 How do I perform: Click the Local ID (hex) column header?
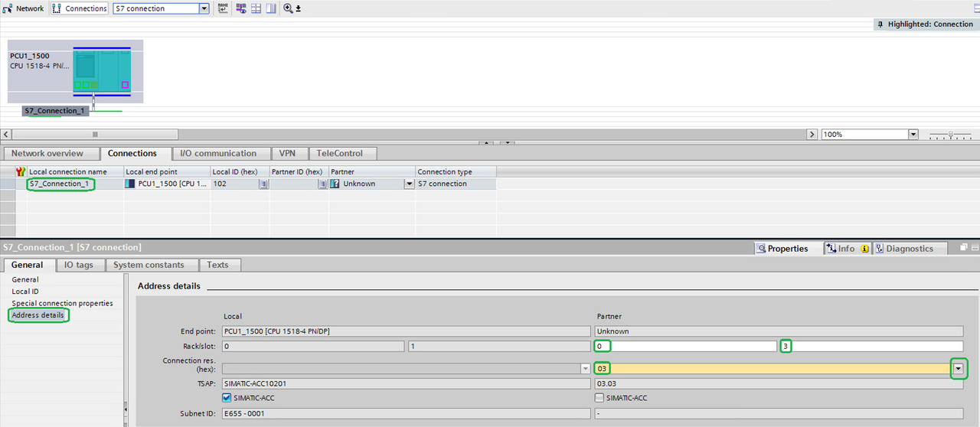pyautogui.click(x=240, y=171)
